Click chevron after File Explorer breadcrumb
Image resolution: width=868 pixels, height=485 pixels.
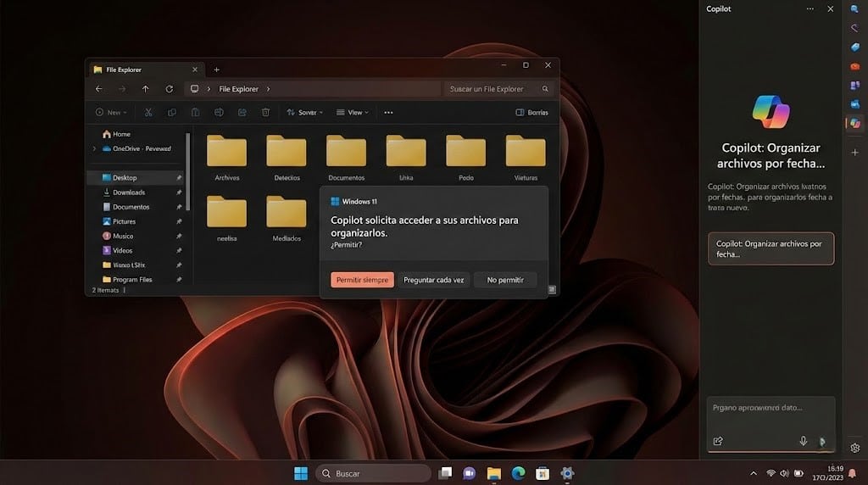click(269, 88)
